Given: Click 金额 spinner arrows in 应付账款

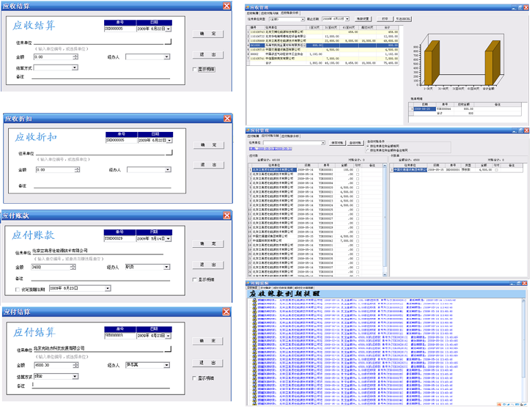Looking at the screenshot, I should [73, 267].
